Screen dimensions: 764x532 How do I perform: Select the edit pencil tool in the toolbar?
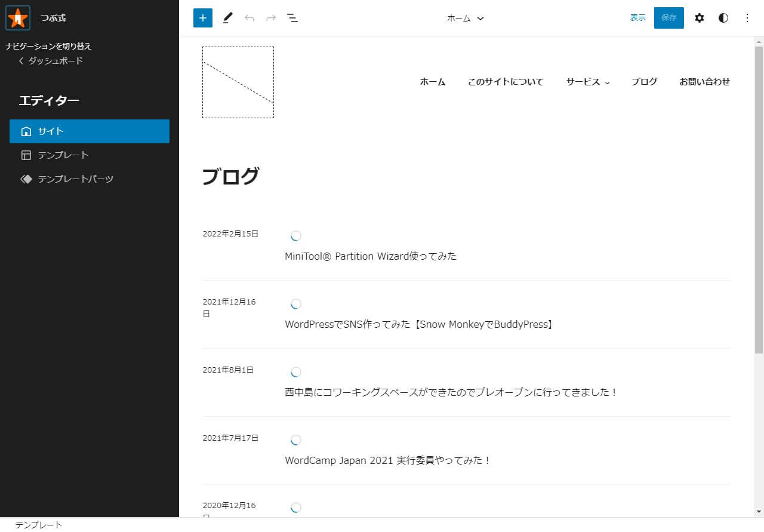(227, 18)
